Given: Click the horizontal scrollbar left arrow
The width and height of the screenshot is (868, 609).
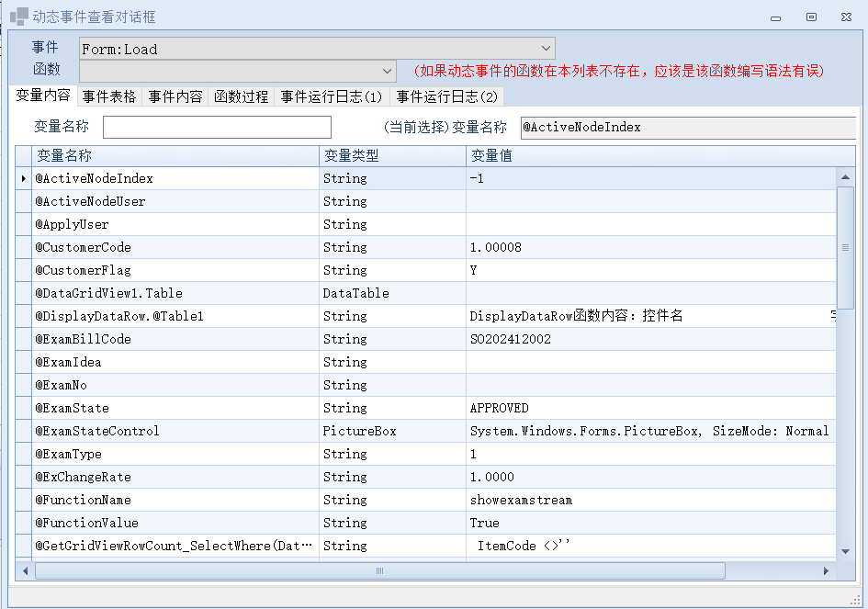Looking at the screenshot, I should coord(26,571).
